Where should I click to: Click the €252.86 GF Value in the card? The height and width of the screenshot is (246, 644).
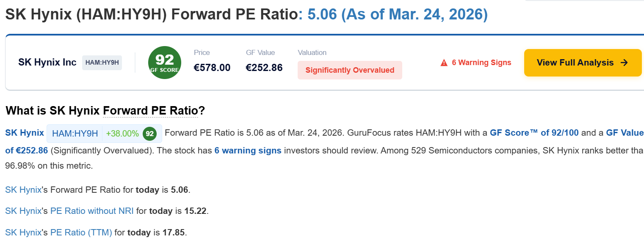264,68
